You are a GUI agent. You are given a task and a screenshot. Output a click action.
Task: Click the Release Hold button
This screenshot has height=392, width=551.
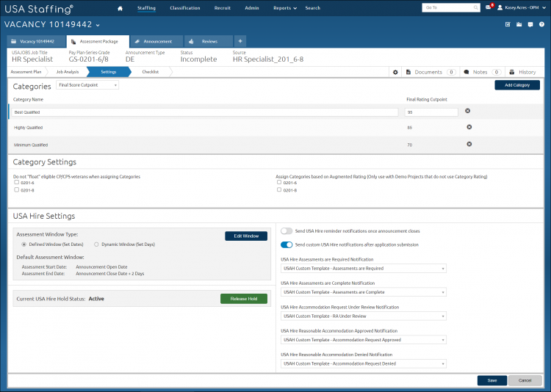click(x=244, y=299)
